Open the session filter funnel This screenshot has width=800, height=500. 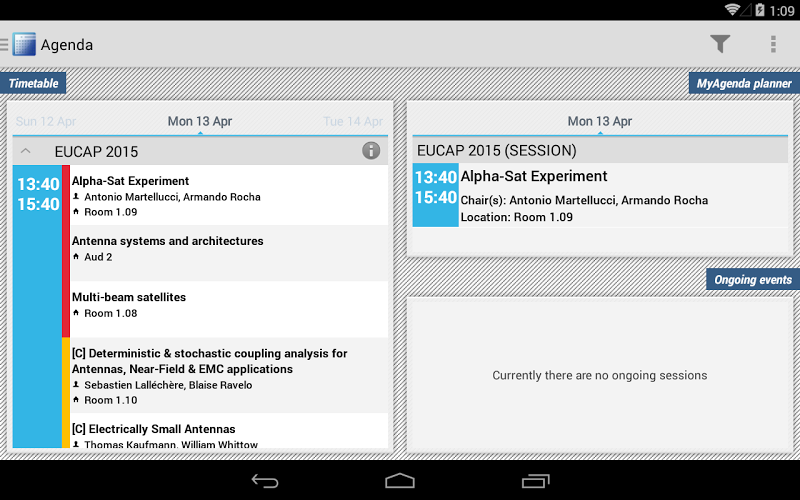[720, 44]
